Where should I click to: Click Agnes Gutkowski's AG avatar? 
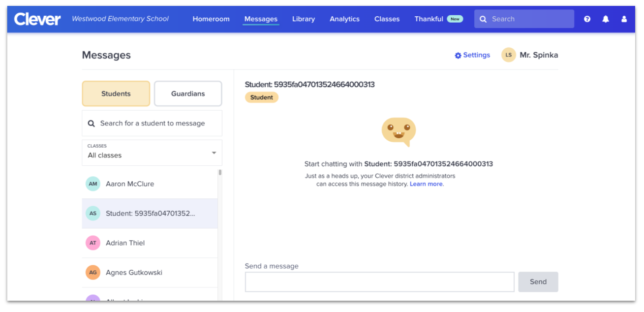pos(93,273)
